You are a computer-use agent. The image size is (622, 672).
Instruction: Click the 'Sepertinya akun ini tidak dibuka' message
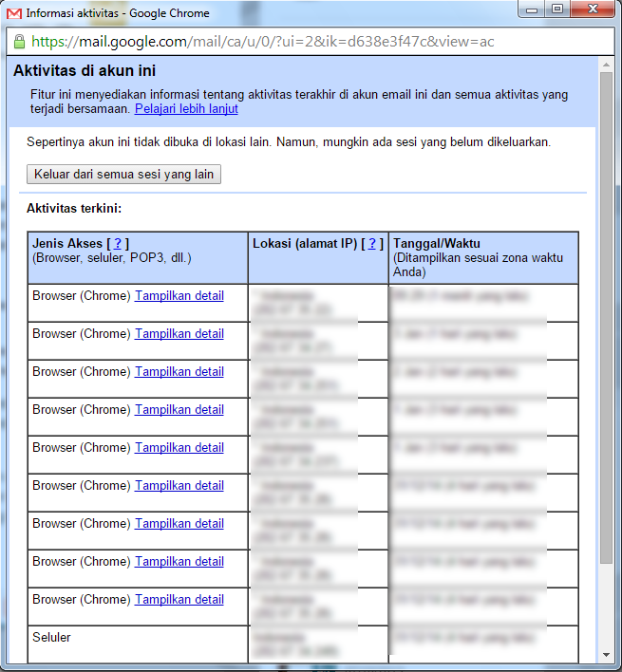tap(289, 141)
